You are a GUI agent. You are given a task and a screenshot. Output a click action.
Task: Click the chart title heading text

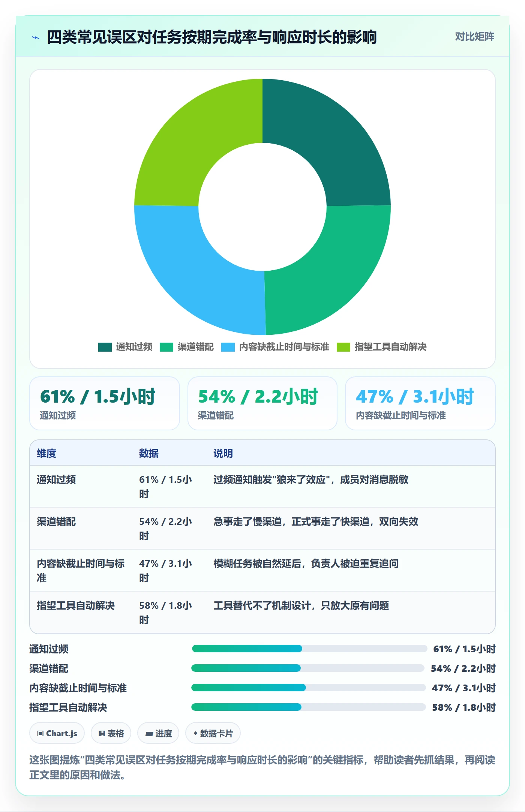coord(212,37)
